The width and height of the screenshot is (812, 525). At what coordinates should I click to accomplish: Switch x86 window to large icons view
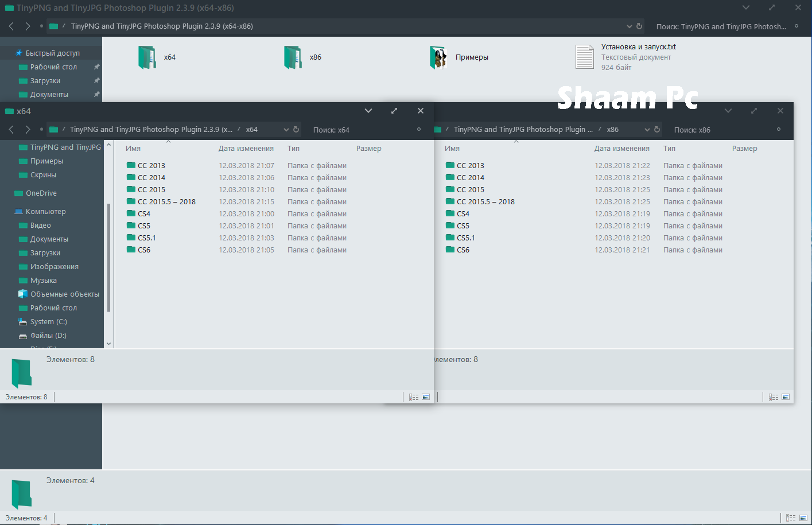click(x=786, y=397)
